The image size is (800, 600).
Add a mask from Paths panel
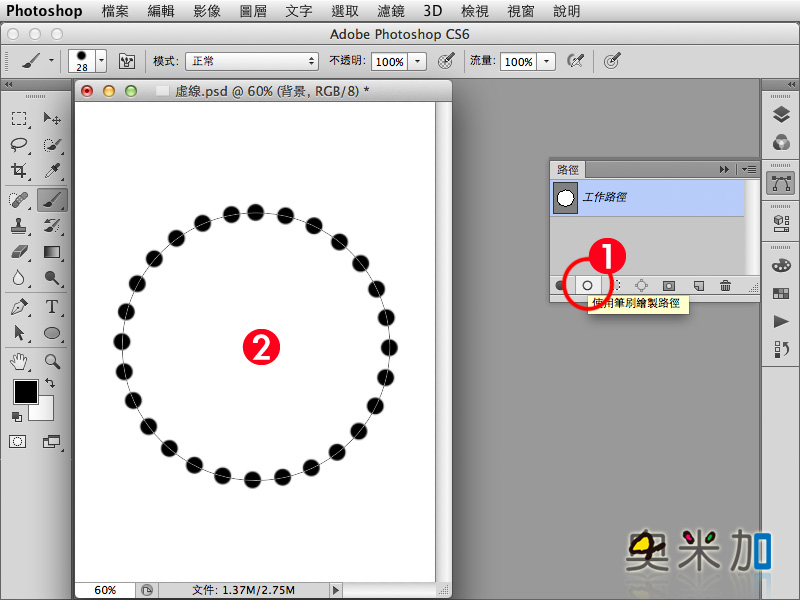[668, 286]
